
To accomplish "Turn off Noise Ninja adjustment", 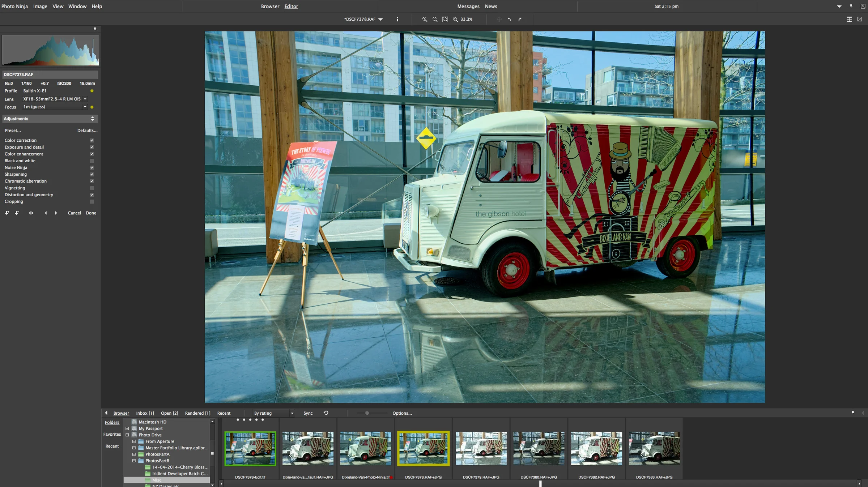I will 92,167.
